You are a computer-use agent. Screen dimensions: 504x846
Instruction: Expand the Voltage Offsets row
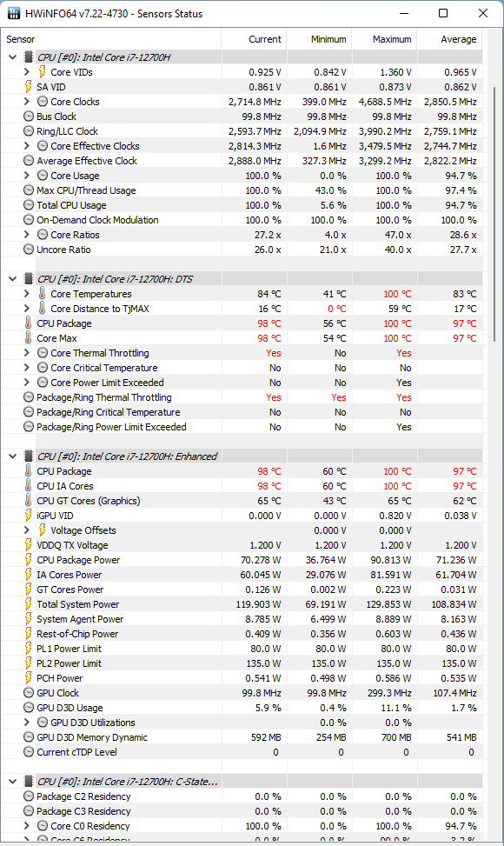click(26, 530)
